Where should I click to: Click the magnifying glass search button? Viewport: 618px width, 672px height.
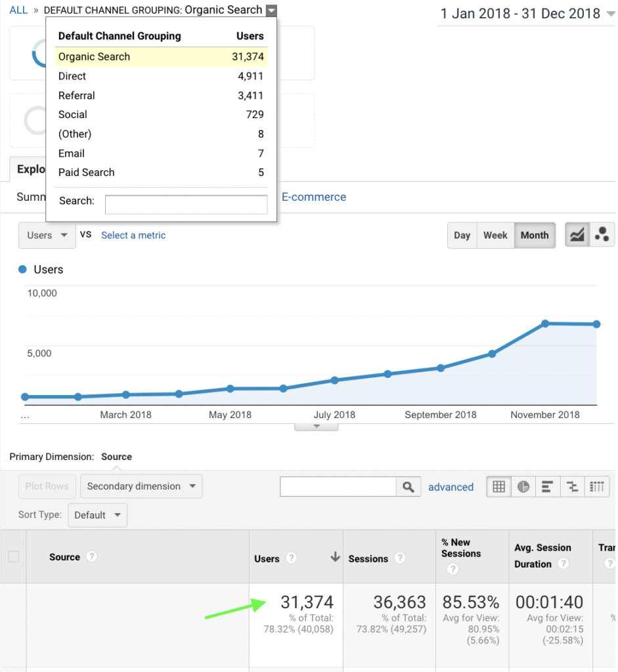(408, 487)
